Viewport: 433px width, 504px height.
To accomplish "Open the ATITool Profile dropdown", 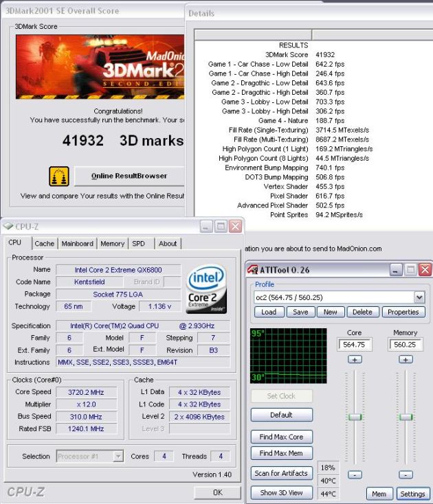I will 419,297.
